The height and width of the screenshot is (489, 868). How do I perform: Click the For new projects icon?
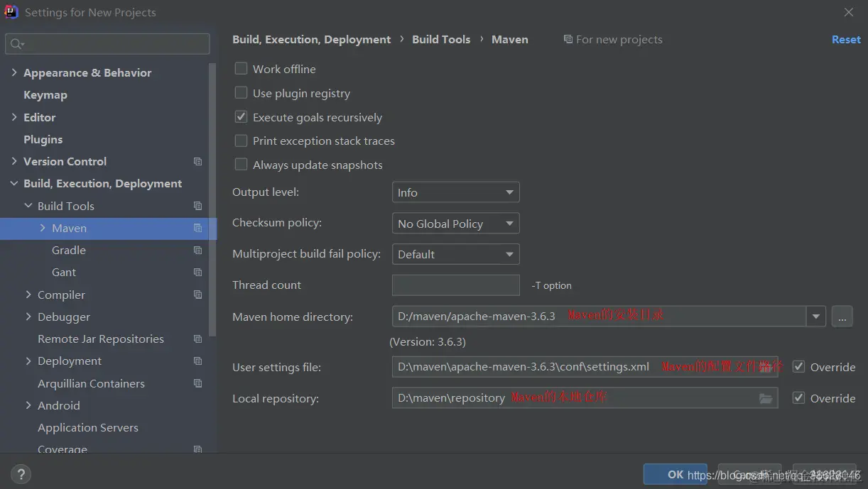pos(568,40)
